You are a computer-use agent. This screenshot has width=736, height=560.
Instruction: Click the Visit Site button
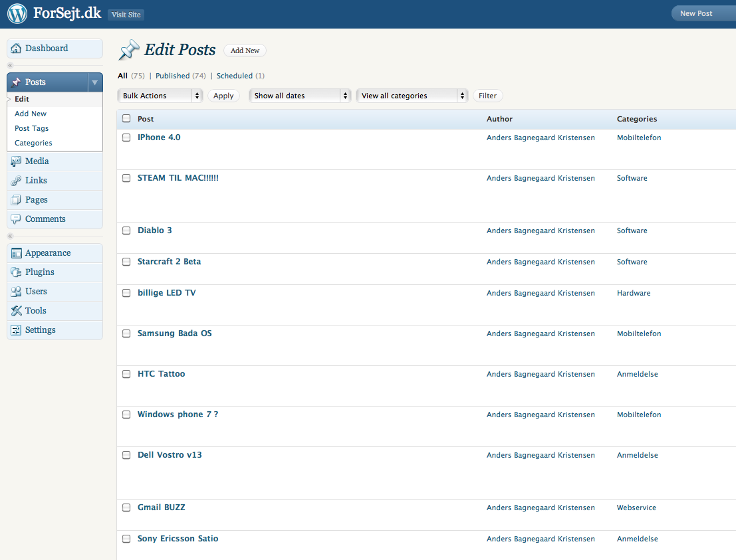(x=126, y=15)
